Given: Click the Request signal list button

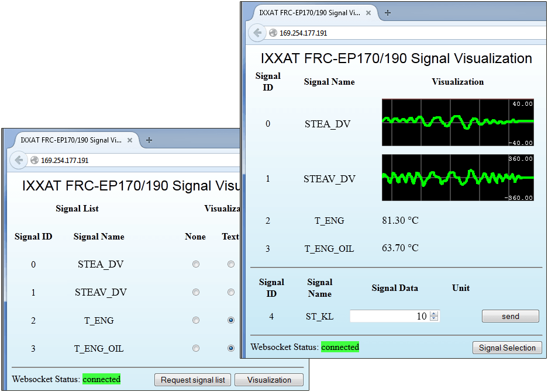Looking at the screenshot, I should tap(192, 380).
